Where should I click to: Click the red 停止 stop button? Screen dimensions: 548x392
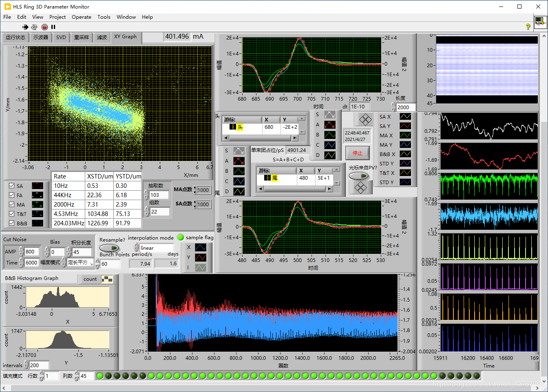(x=358, y=153)
